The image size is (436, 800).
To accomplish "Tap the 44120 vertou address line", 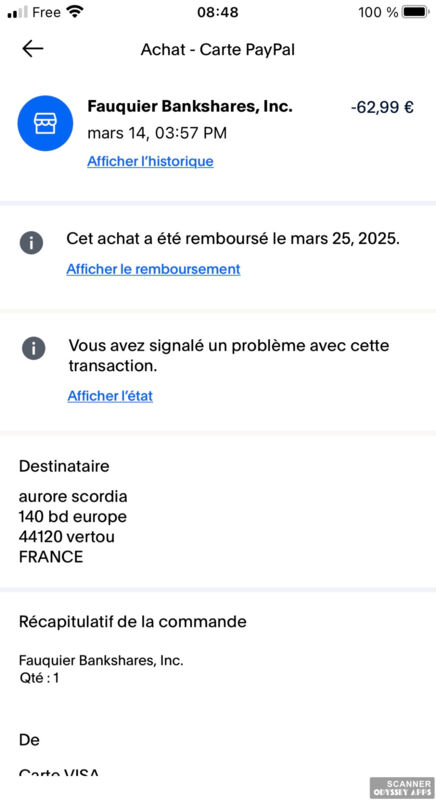I will click(67, 537).
